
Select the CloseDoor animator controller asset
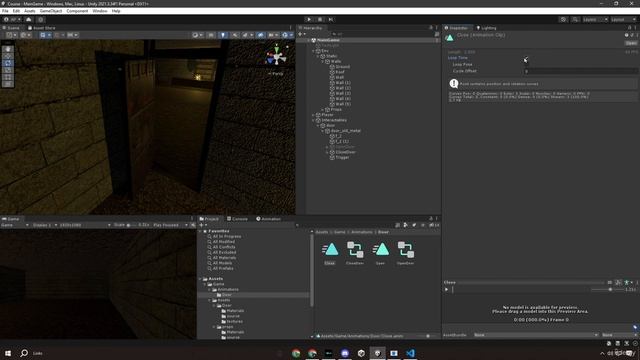click(x=355, y=253)
